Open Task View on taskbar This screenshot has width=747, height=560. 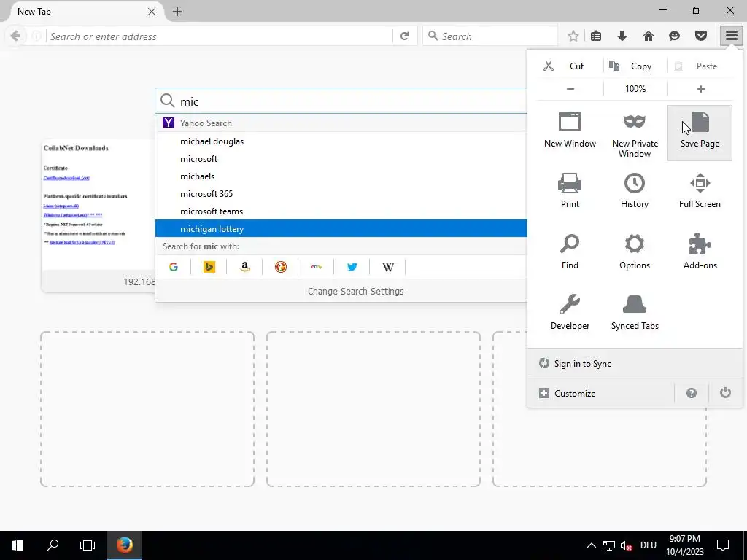[88, 545]
